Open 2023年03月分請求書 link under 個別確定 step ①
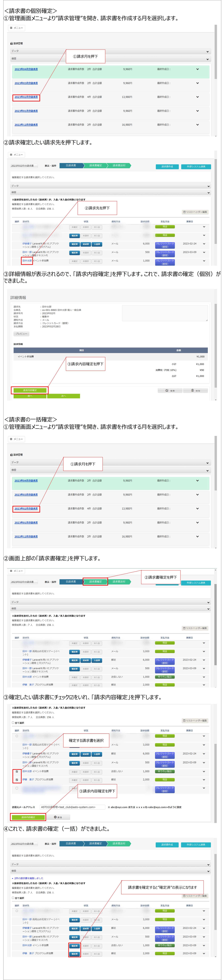This screenshot has height=980, width=224. (x=26, y=83)
